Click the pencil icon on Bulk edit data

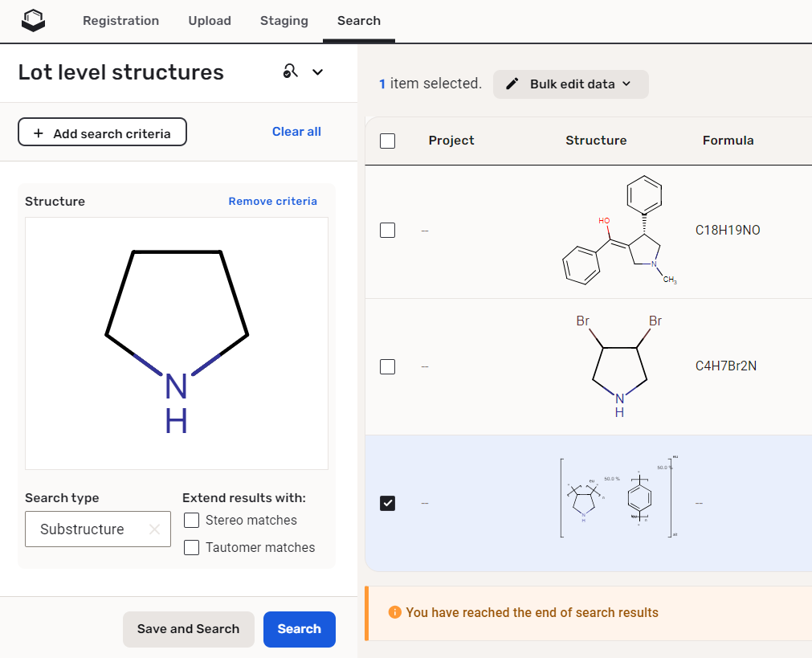[x=512, y=84]
